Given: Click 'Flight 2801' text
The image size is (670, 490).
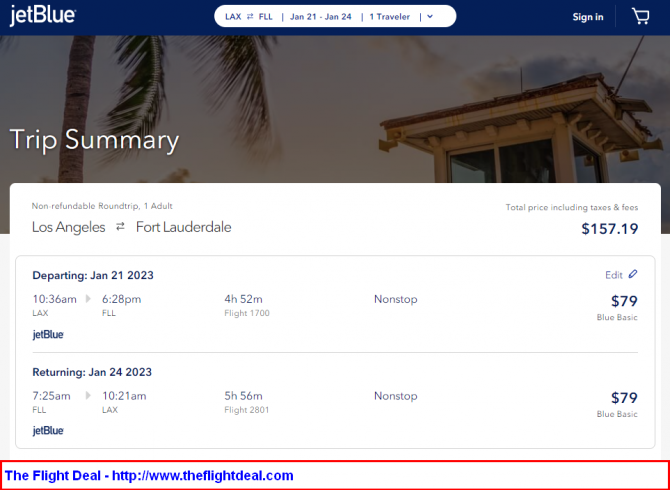Looking at the screenshot, I should pyautogui.click(x=247, y=410).
